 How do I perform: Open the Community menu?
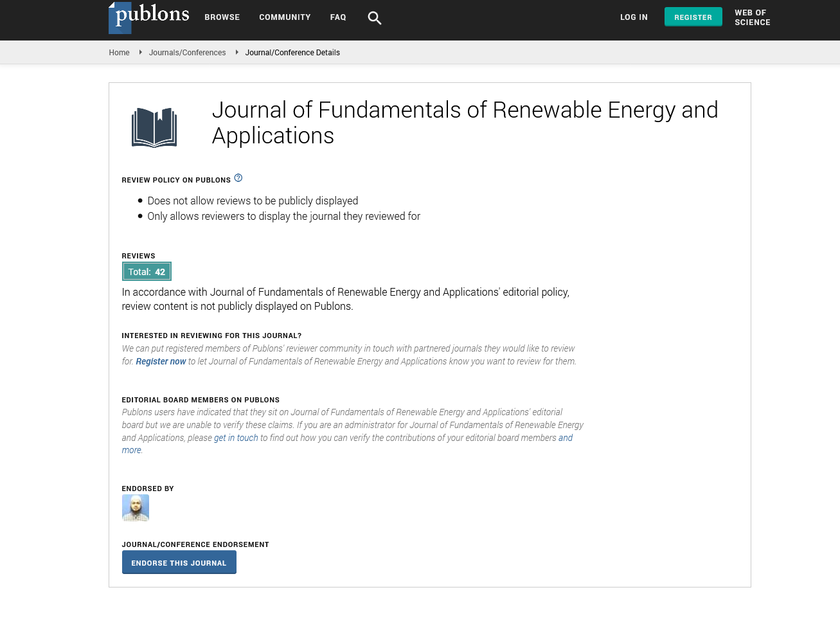tap(285, 17)
